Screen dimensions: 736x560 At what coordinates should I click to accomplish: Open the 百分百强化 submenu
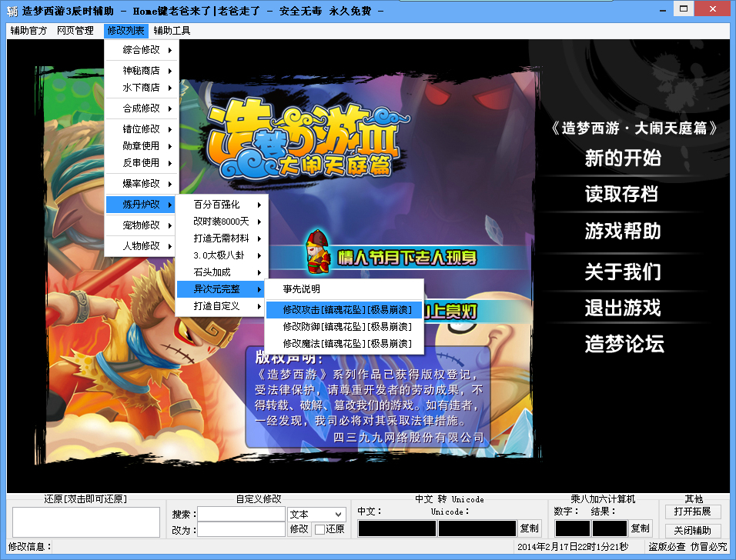pyautogui.click(x=222, y=205)
